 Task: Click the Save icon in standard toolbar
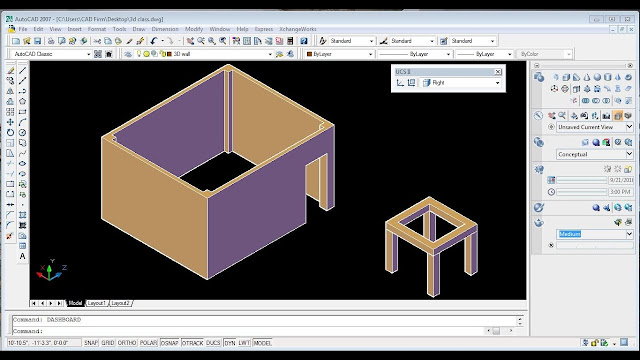click(38, 41)
